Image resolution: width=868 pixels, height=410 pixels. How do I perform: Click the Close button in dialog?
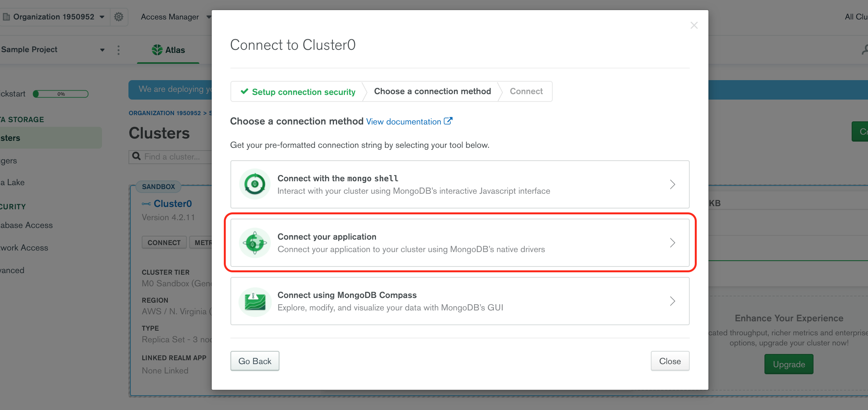click(670, 361)
